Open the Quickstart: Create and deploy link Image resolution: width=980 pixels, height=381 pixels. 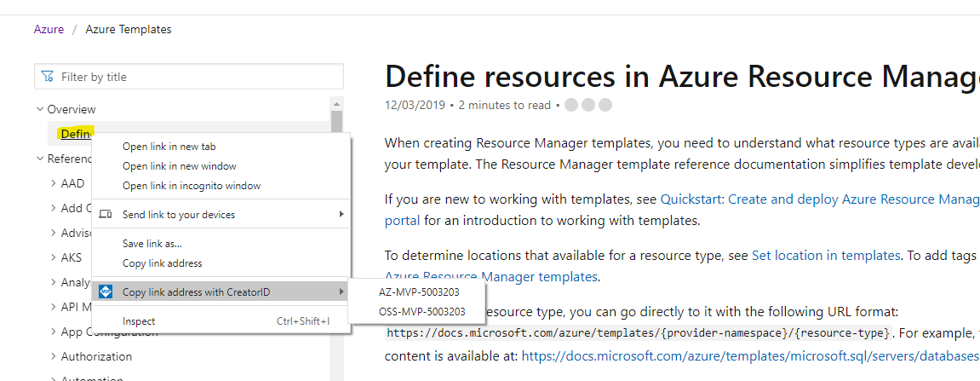tap(820, 199)
